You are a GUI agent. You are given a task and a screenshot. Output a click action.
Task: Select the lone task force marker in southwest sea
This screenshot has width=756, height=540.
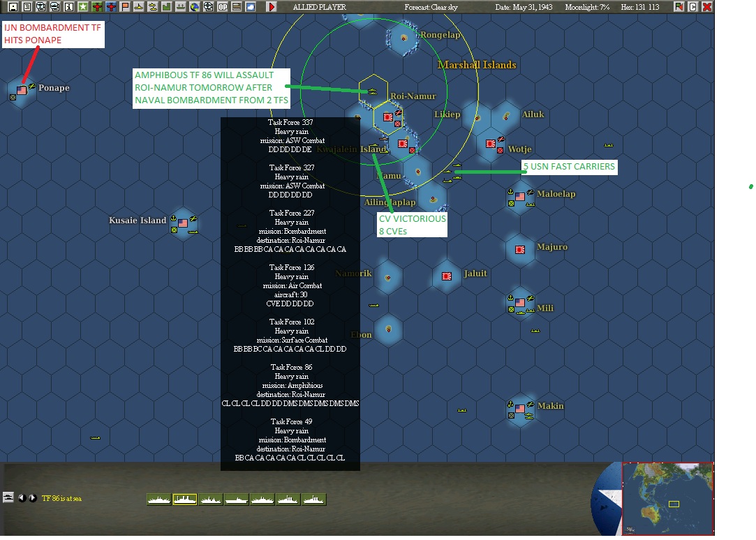click(x=96, y=437)
